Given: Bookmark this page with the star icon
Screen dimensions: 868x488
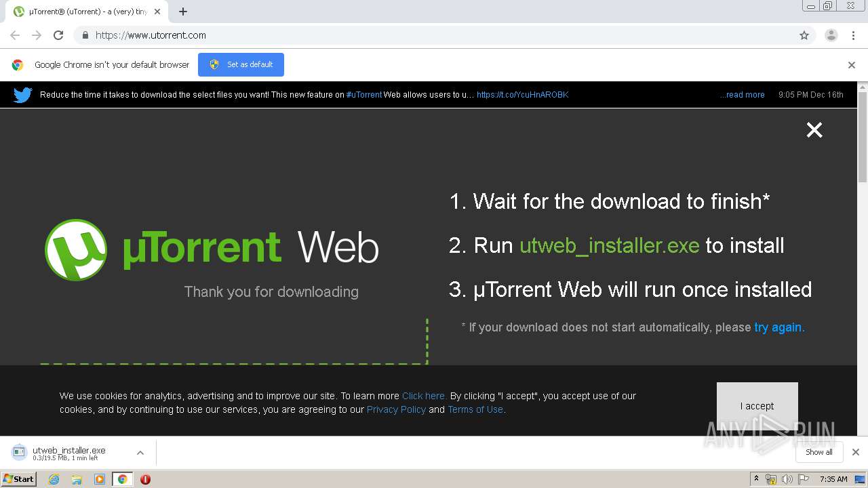Looking at the screenshot, I should tap(804, 35).
